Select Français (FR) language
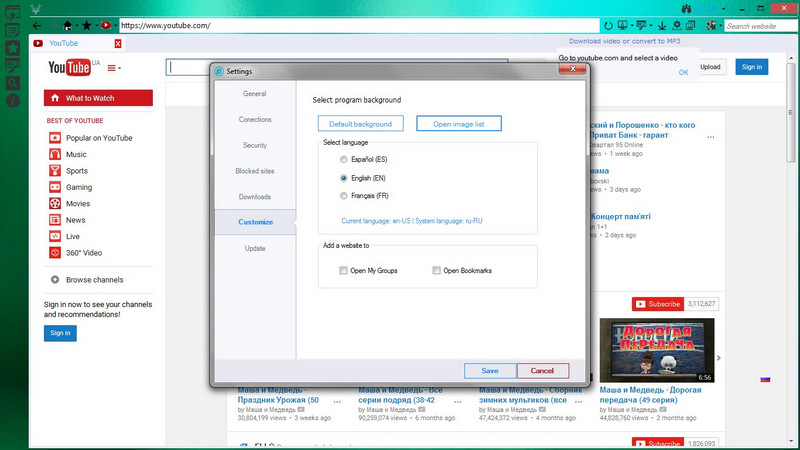800x450 pixels. tap(343, 196)
